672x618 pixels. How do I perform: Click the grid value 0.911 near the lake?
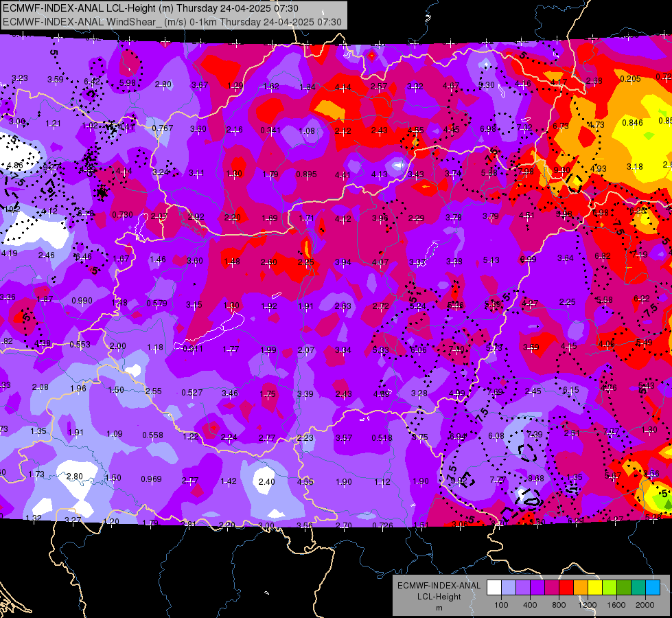pyautogui.click(x=193, y=348)
